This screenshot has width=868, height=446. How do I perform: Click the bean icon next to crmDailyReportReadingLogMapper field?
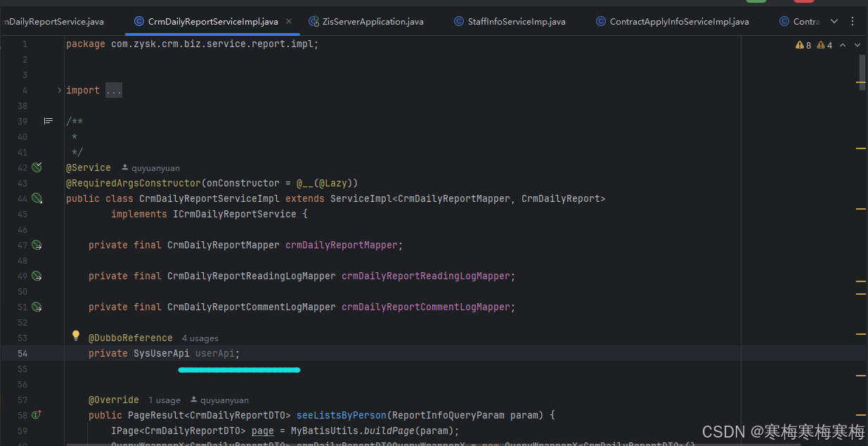pyautogui.click(x=36, y=276)
